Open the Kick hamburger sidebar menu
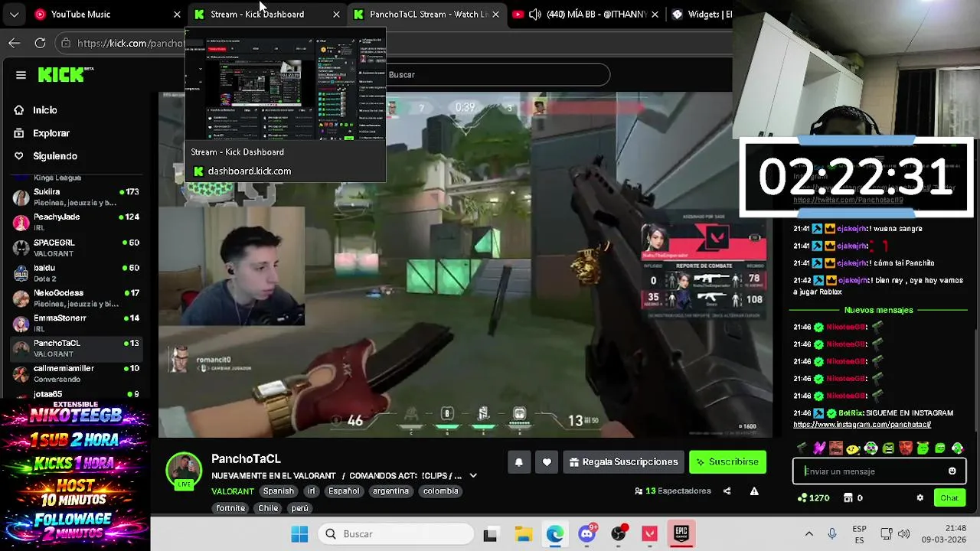 point(21,75)
